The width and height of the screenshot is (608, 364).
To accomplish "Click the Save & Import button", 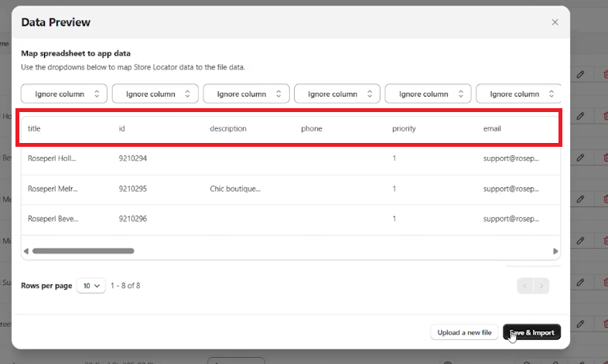I will coord(531,332).
